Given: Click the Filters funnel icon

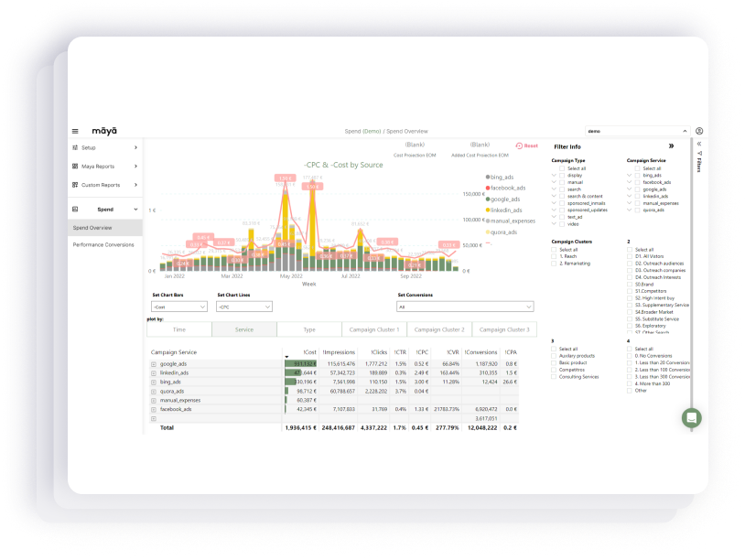Looking at the screenshot, I should click(699, 153).
